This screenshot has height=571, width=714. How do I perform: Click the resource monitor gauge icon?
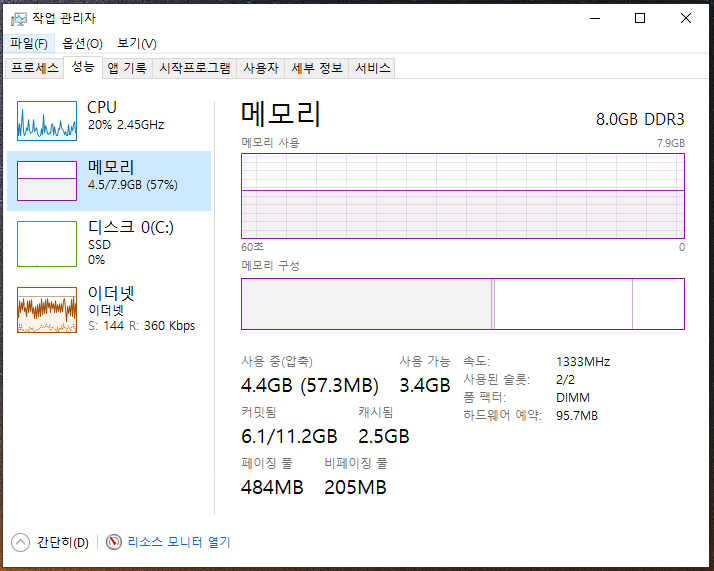click(114, 542)
